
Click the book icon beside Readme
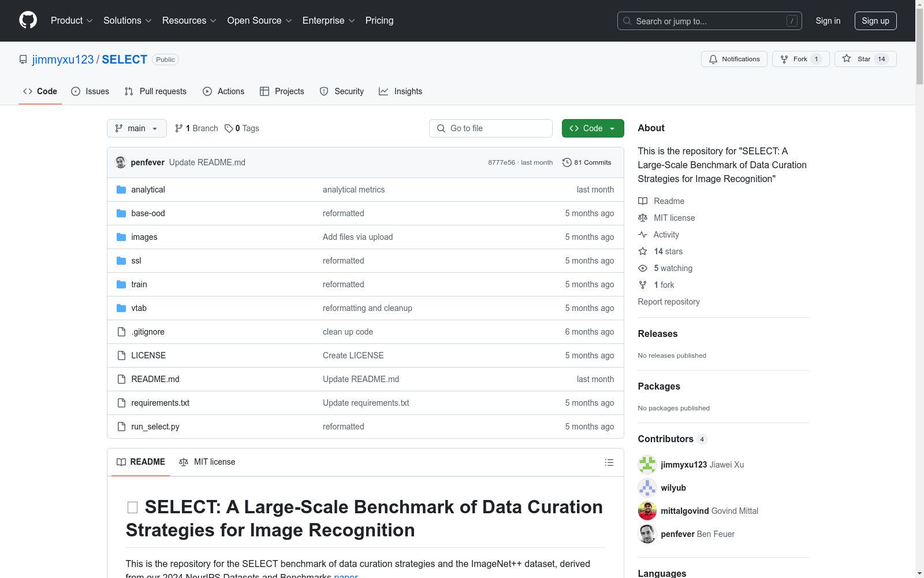(x=643, y=201)
